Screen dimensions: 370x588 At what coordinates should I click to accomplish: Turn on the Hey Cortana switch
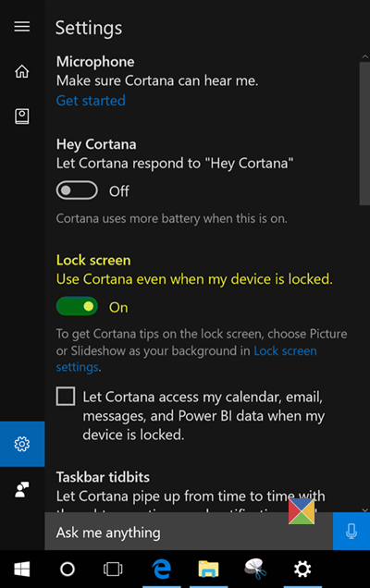point(77,190)
